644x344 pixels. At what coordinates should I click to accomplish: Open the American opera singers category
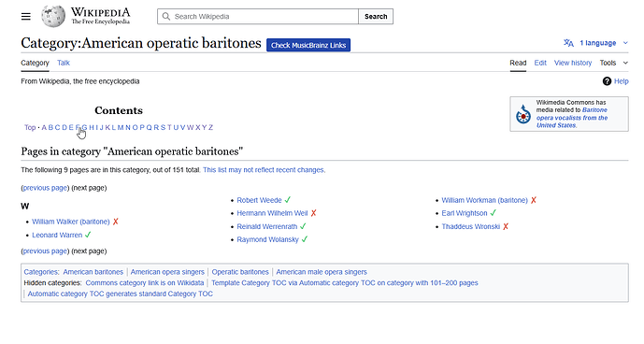tap(167, 272)
